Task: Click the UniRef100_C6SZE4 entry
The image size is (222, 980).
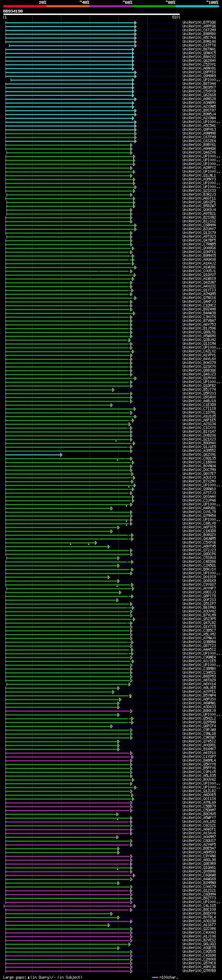Action: click(x=199, y=141)
